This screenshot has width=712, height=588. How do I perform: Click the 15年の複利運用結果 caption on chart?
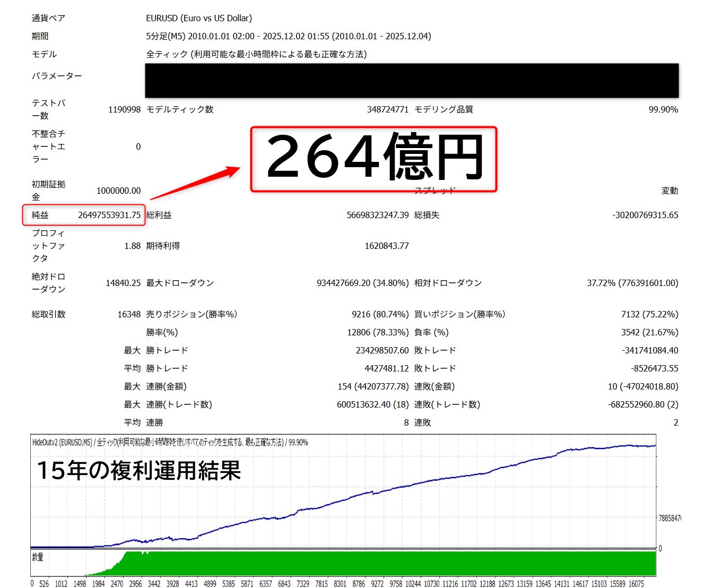[x=139, y=471]
